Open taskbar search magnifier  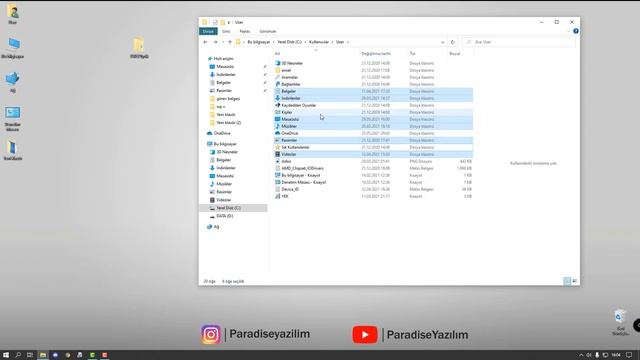(18, 355)
